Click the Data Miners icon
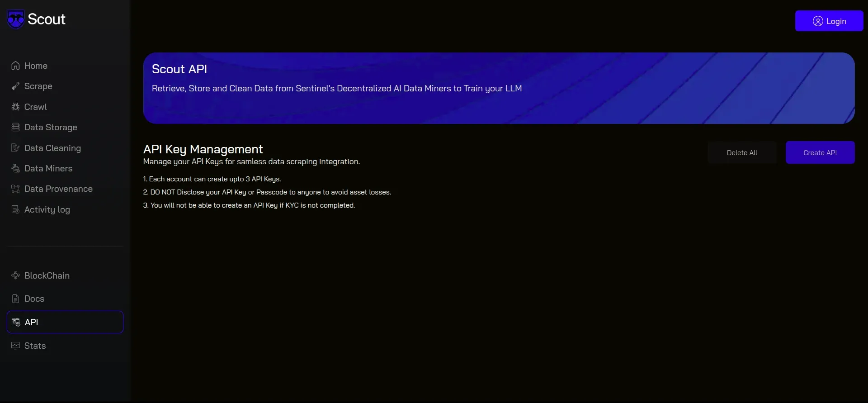Screen dimensions: 868x403 (15, 168)
